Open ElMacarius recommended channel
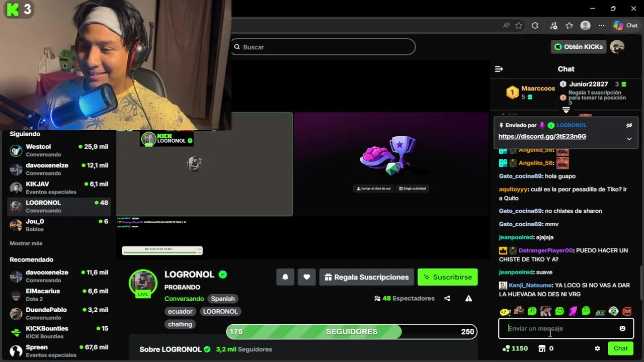Screen dimensions: 644x362 [59, 295]
